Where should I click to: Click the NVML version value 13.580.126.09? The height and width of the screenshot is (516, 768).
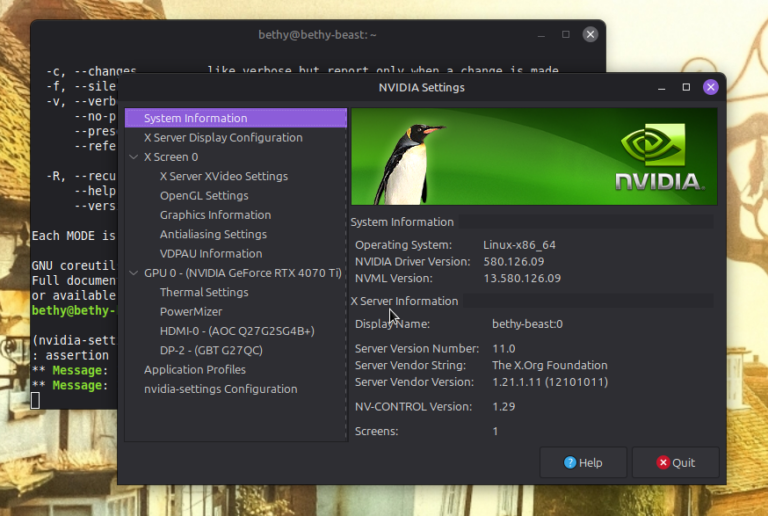click(x=522, y=278)
